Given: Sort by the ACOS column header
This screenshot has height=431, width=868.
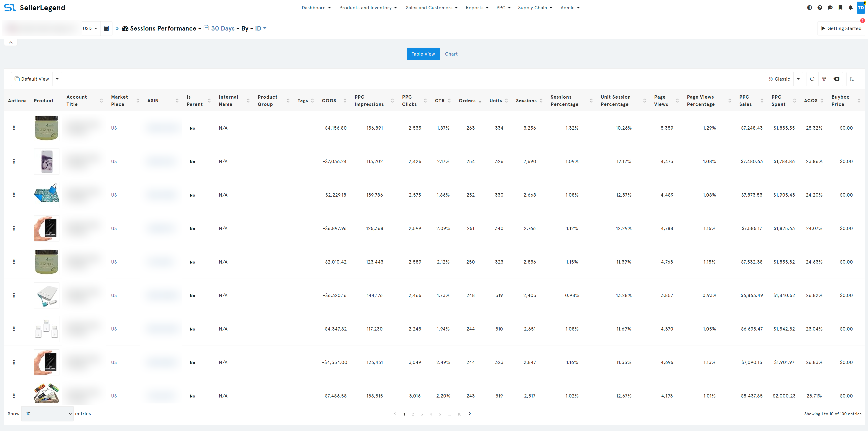Looking at the screenshot, I should tap(814, 100).
